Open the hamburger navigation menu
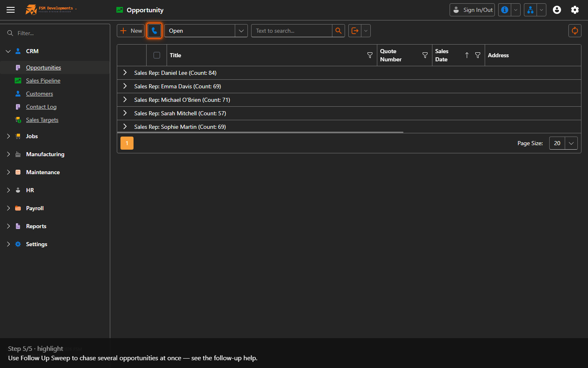Image resolution: width=588 pixels, height=368 pixels. pos(11,10)
